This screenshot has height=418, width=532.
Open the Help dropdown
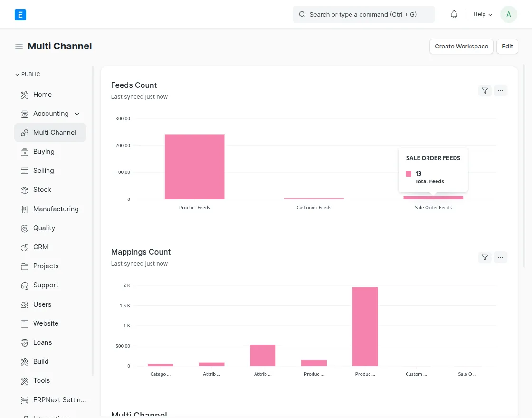click(482, 14)
